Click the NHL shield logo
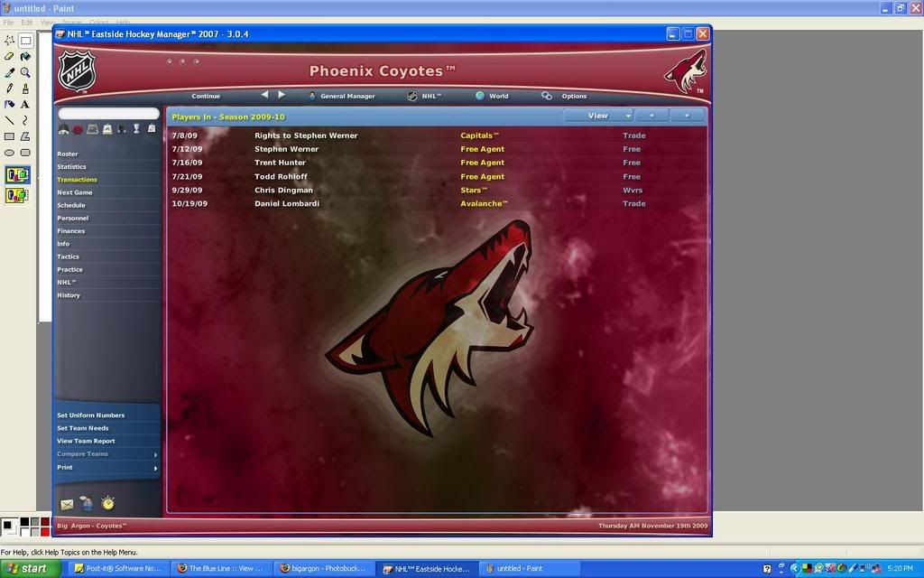This screenshot has height=578, width=924. pyautogui.click(x=77, y=70)
